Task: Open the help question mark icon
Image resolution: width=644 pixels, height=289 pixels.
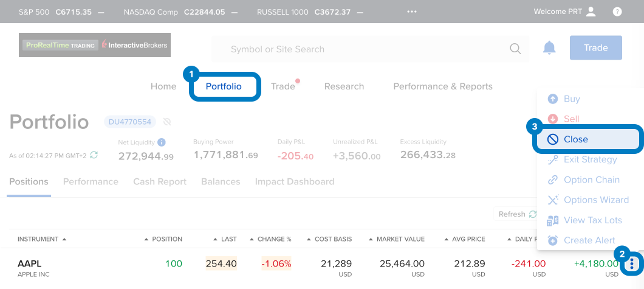Action: click(x=617, y=12)
